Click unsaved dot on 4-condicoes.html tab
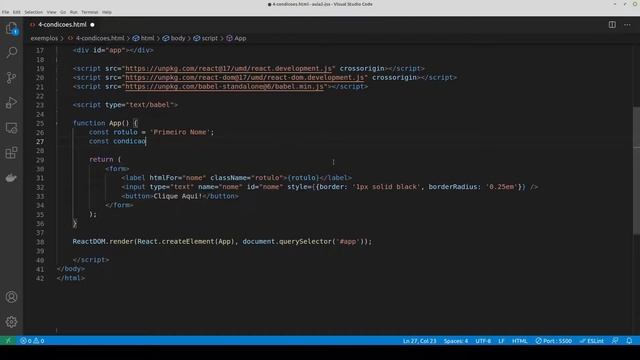The image size is (640, 360). (92, 25)
